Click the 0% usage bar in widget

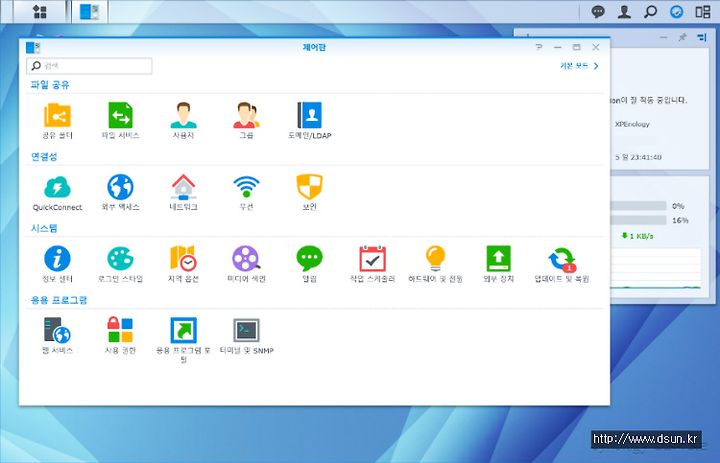click(638, 206)
